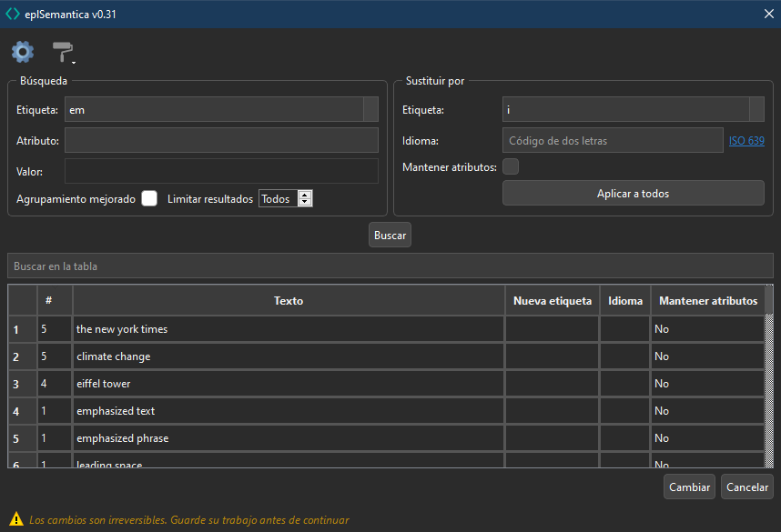The image size is (781, 532).
Task: Open the ISO 639 link
Action: coord(746,141)
